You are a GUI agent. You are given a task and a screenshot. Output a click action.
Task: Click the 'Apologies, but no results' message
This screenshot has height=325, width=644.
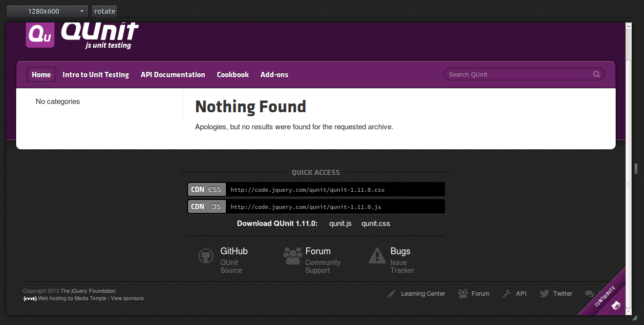tap(294, 127)
